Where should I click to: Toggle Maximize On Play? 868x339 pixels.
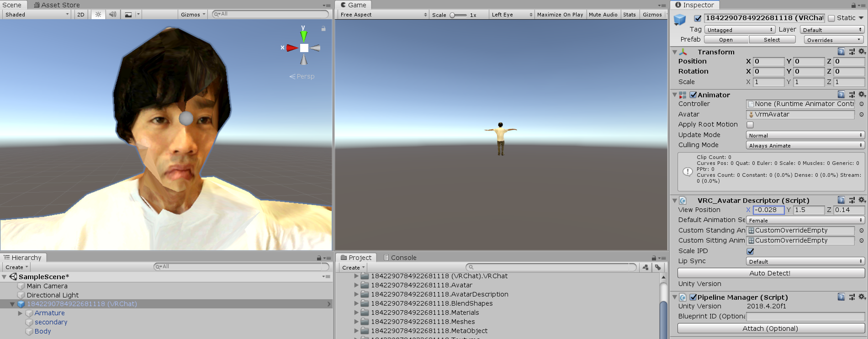click(x=560, y=15)
